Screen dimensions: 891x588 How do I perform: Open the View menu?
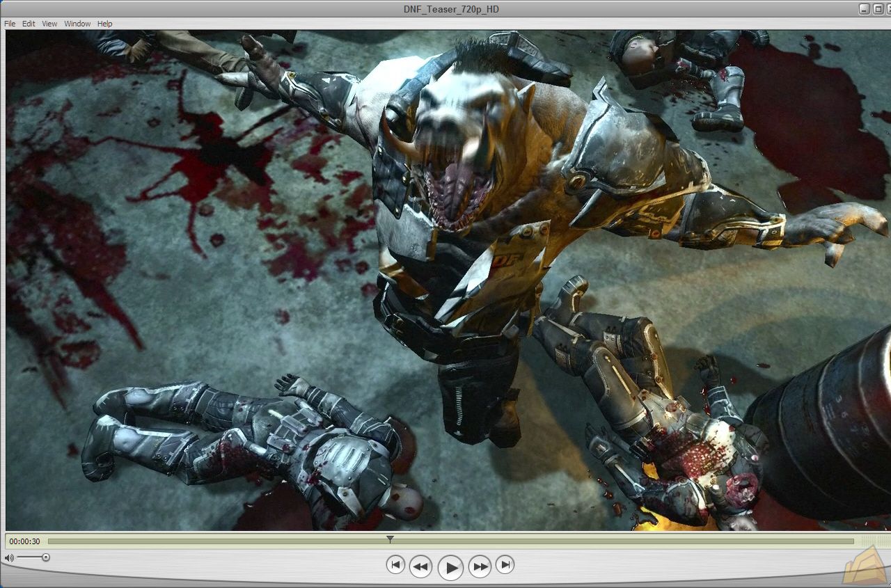pos(49,24)
